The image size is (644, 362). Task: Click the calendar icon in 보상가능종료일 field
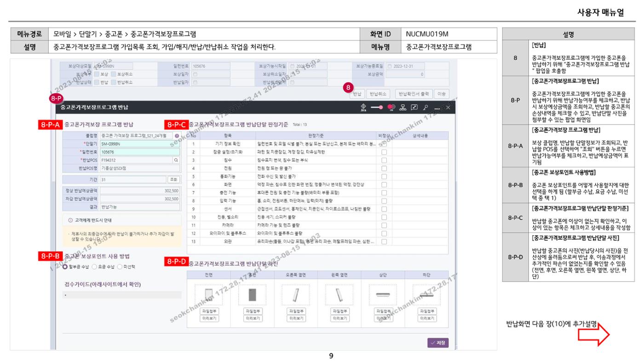(x=391, y=66)
